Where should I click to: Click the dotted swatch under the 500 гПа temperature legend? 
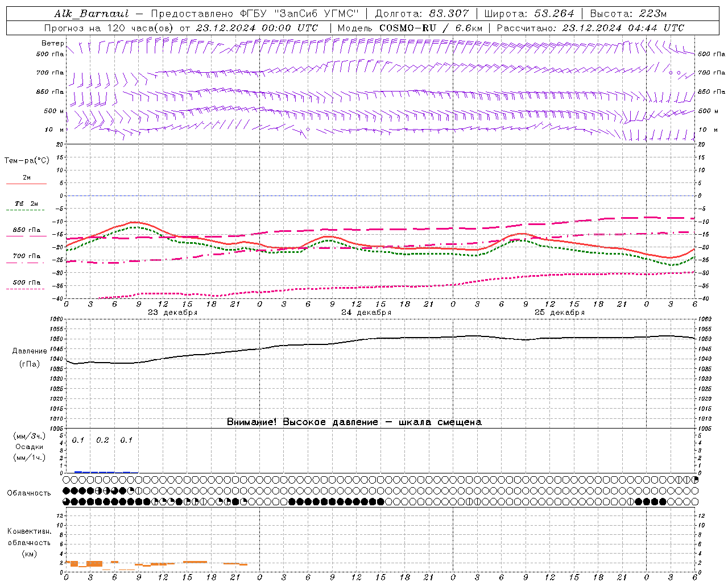coord(26,289)
